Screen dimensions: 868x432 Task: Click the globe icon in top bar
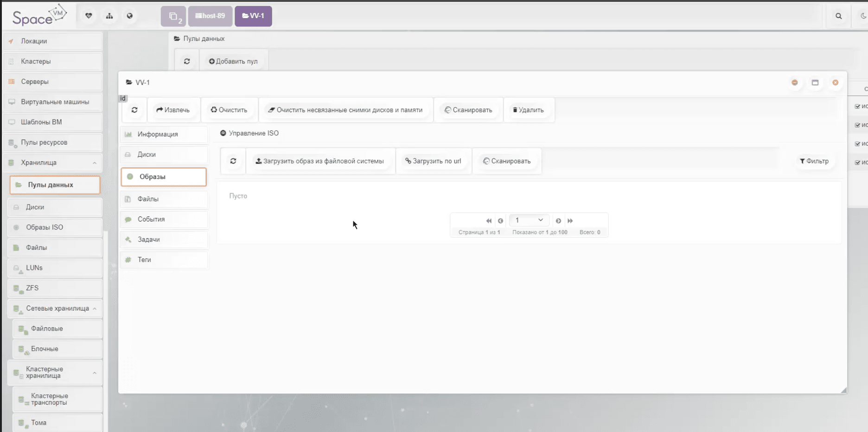pyautogui.click(x=130, y=16)
